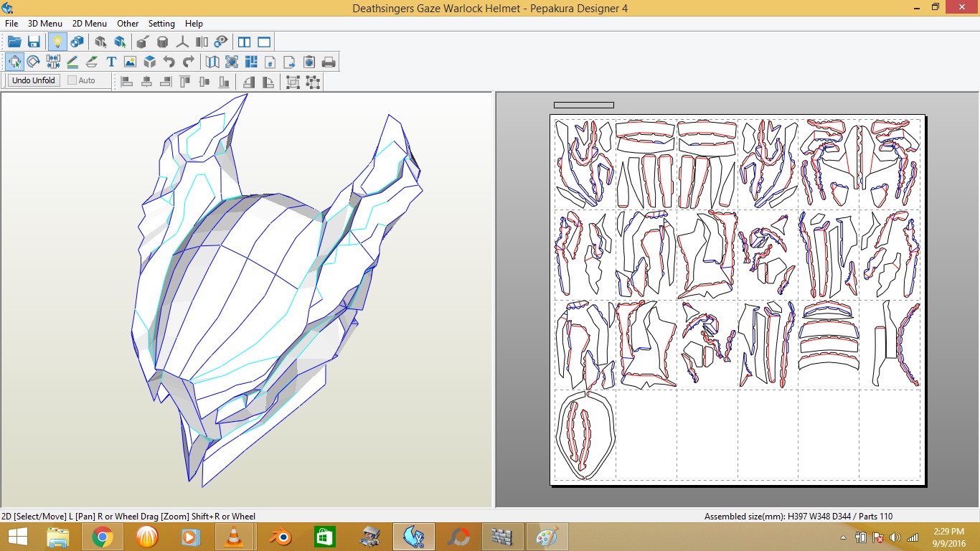This screenshot has width=980, height=551.
Task: Click the Undo Unfold button
Action: click(34, 80)
